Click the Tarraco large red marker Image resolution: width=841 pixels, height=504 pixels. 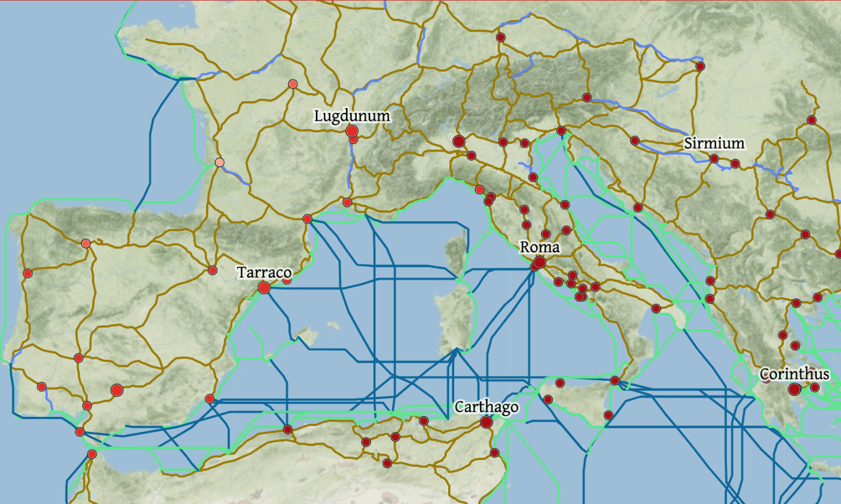pyautogui.click(x=264, y=288)
